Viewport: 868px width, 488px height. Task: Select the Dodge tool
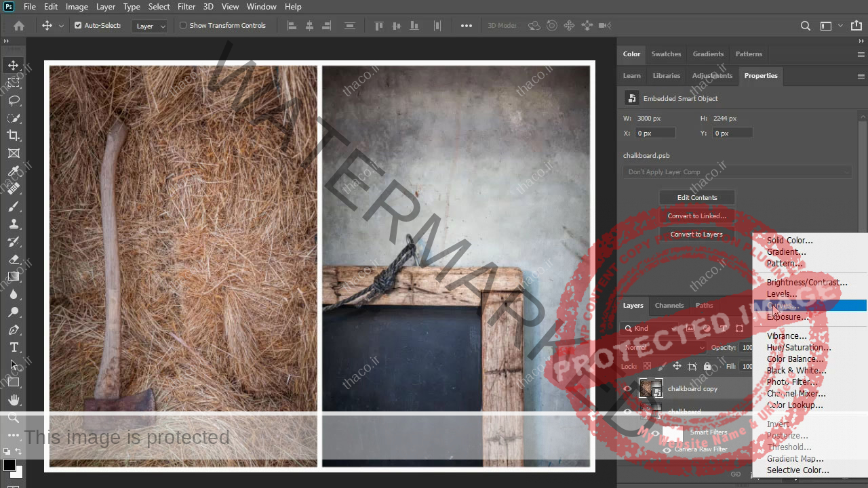coord(14,312)
